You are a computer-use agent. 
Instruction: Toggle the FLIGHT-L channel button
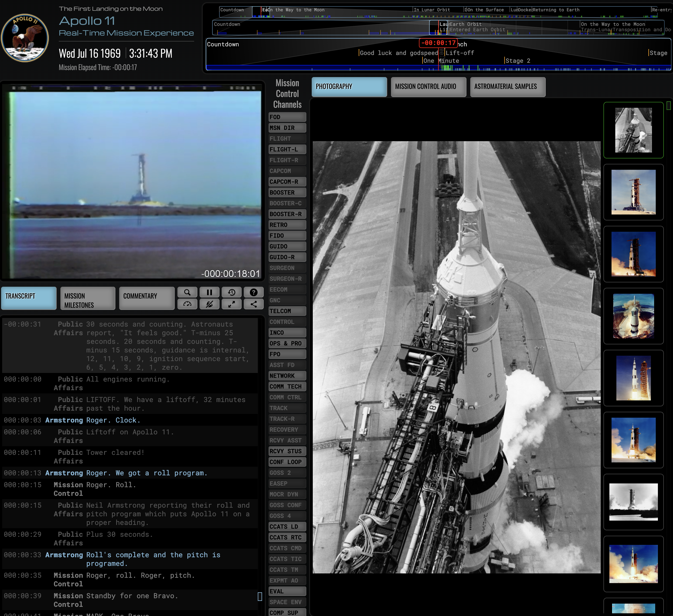[287, 150]
